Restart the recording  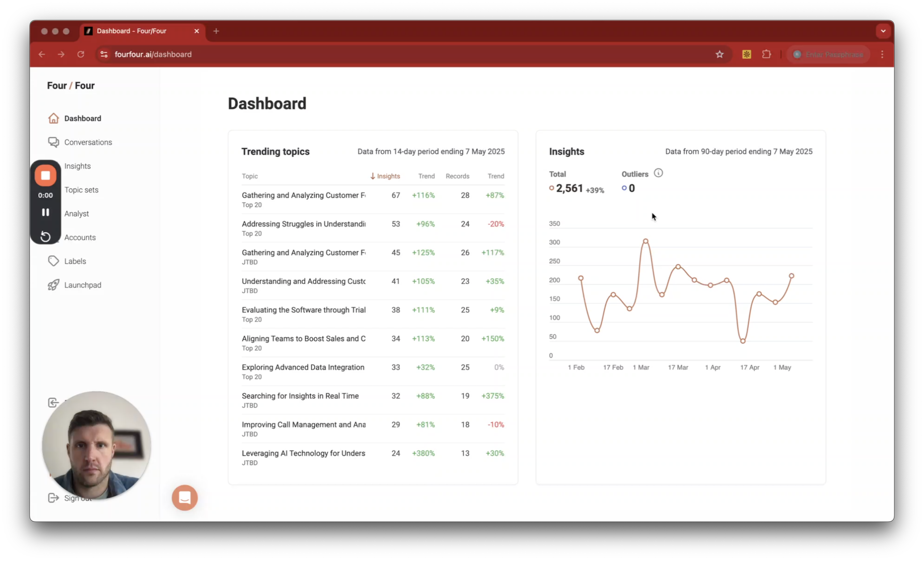click(45, 237)
